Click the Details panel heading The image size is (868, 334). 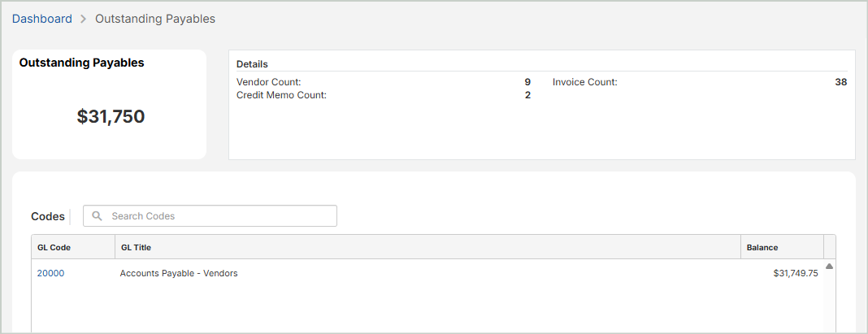click(x=252, y=64)
